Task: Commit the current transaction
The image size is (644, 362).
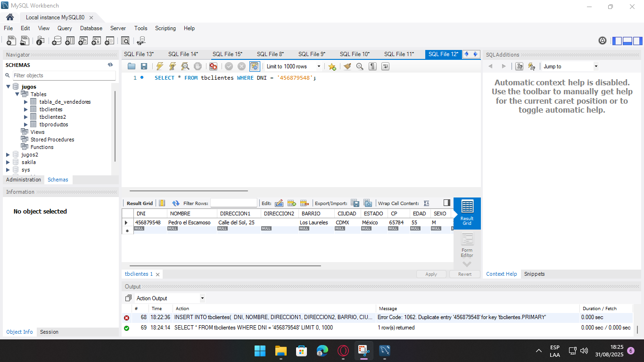Action: [229, 66]
